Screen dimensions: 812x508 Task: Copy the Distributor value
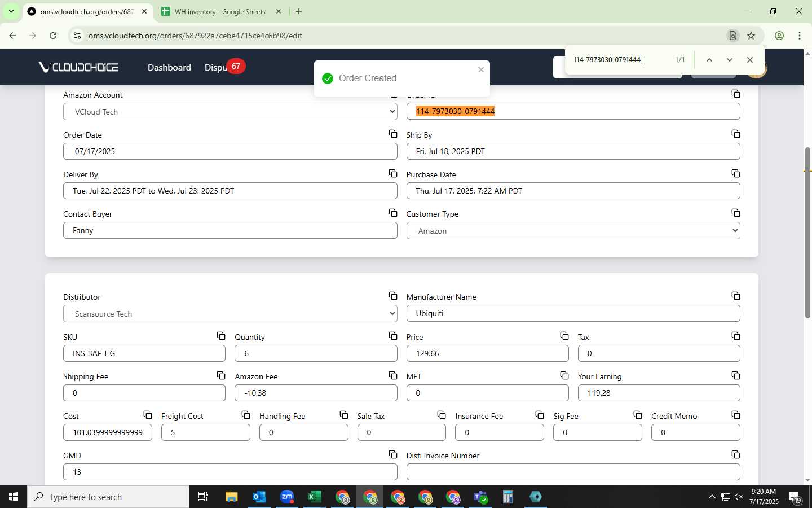(x=392, y=296)
